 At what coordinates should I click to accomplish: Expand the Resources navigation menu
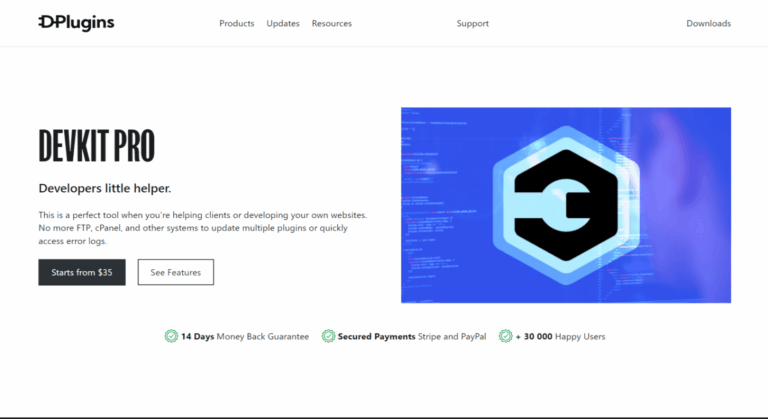[x=331, y=24]
